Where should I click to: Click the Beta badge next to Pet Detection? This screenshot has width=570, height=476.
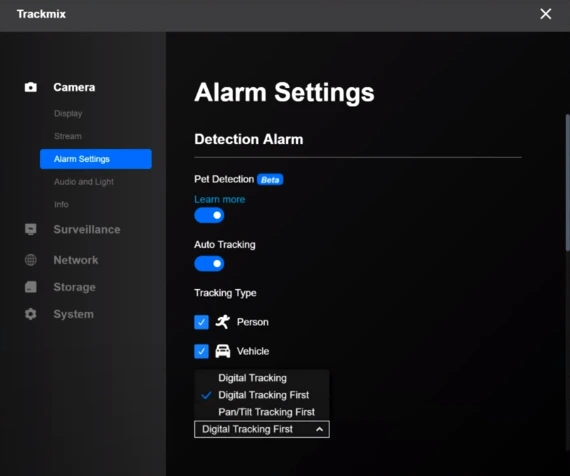(270, 180)
